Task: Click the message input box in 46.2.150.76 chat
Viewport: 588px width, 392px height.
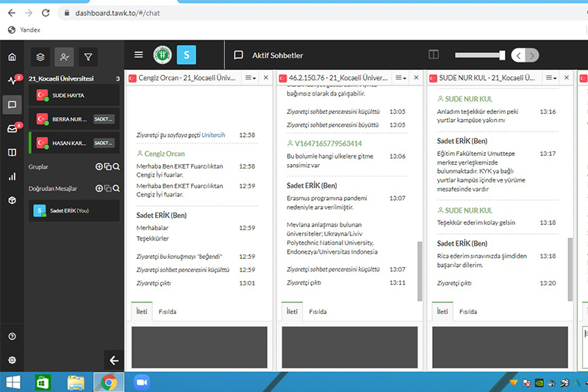Action: pos(348,347)
